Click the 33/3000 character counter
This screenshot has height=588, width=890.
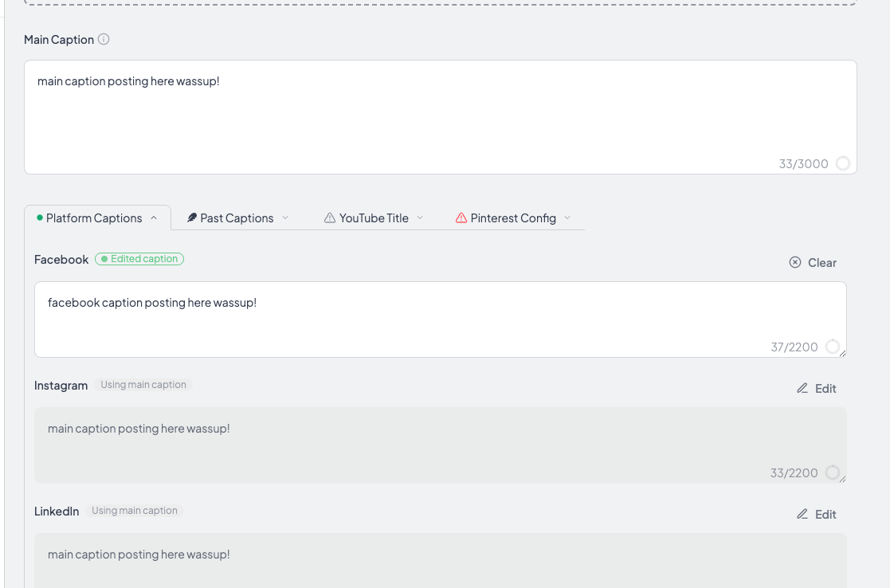pyautogui.click(x=803, y=164)
